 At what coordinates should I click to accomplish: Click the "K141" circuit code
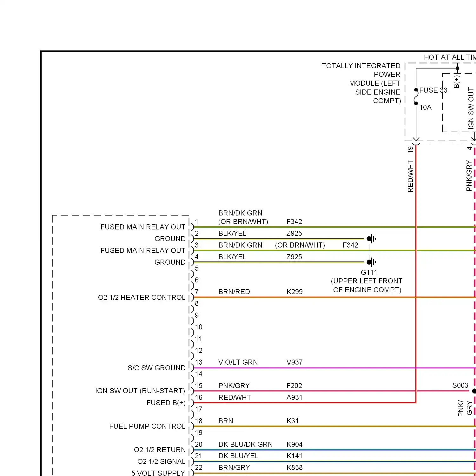click(x=294, y=456)
